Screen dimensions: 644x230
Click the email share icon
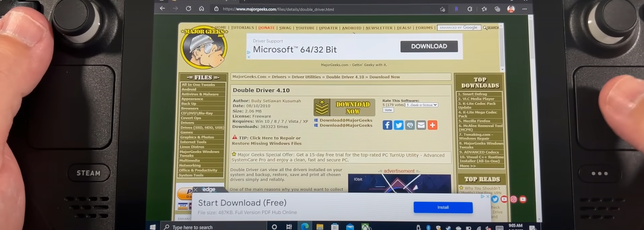(421, 125)
